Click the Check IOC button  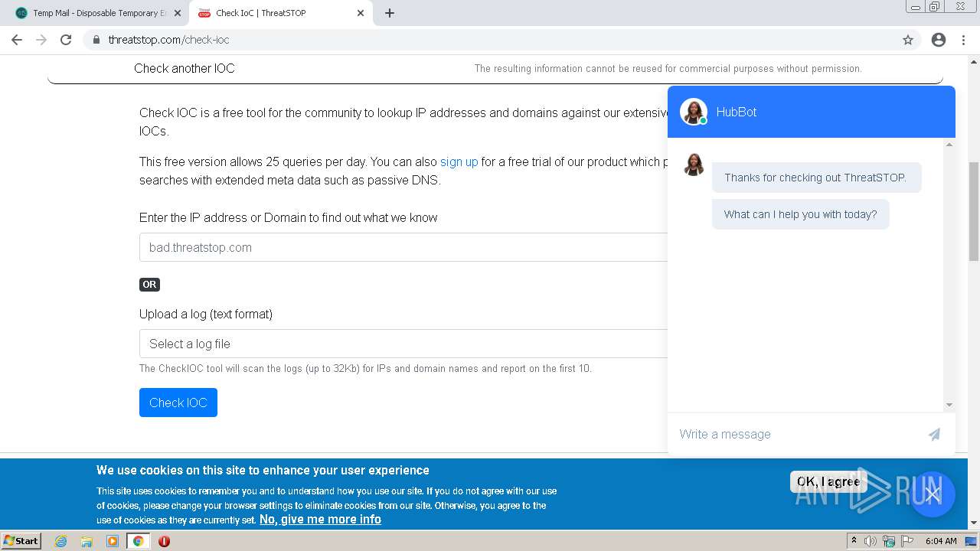click(x=178, y=403)
